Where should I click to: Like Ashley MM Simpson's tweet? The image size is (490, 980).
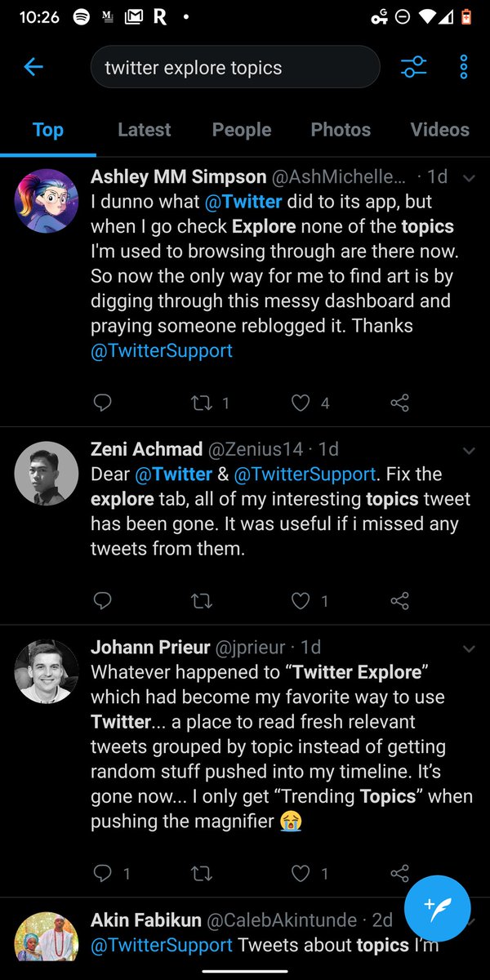tap(301, 403)
